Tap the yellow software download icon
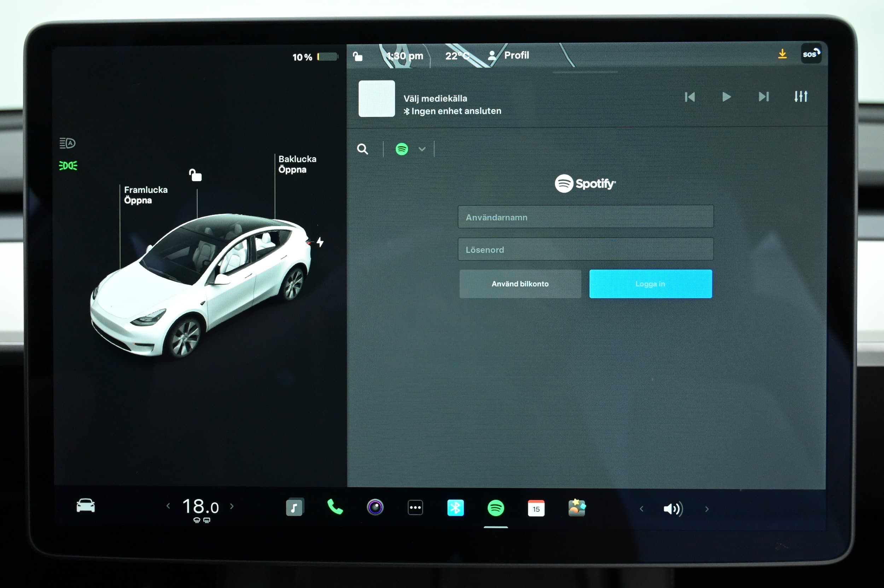This screenshot has width=884, height=588. coord(782,54)
